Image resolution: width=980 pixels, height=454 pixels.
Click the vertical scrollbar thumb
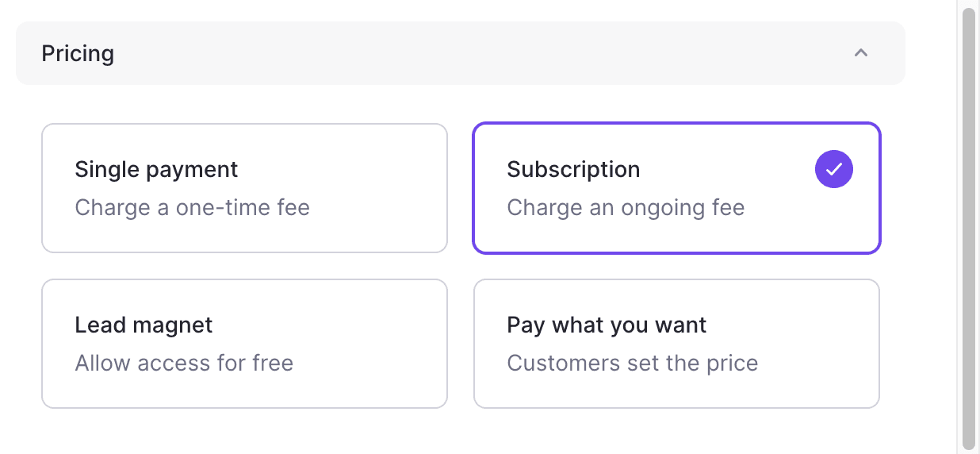coord(969,229)
